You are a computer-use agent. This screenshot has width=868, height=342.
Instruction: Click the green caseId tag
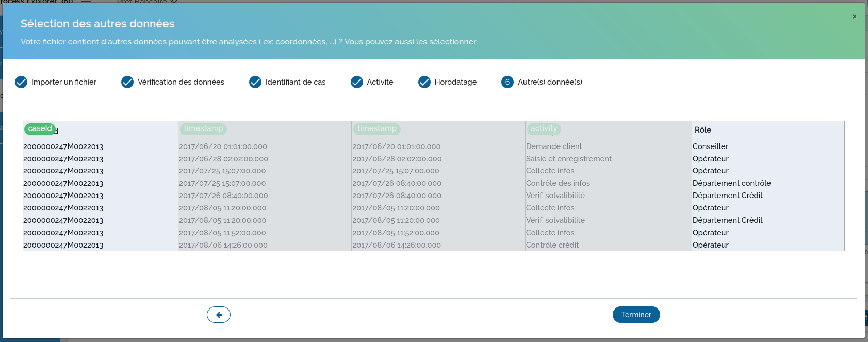pyautogui.click(x=40, y=128)
